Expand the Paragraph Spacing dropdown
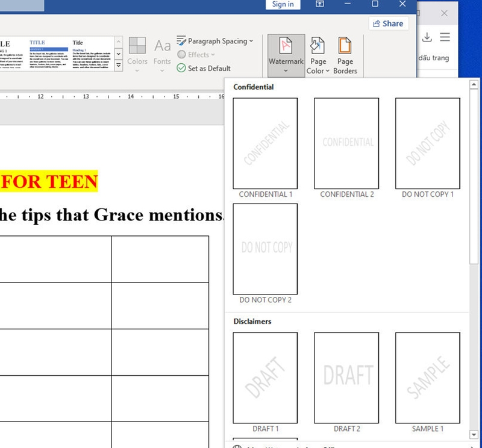Viewport: 482px width, 448px height. pos(215,41)
